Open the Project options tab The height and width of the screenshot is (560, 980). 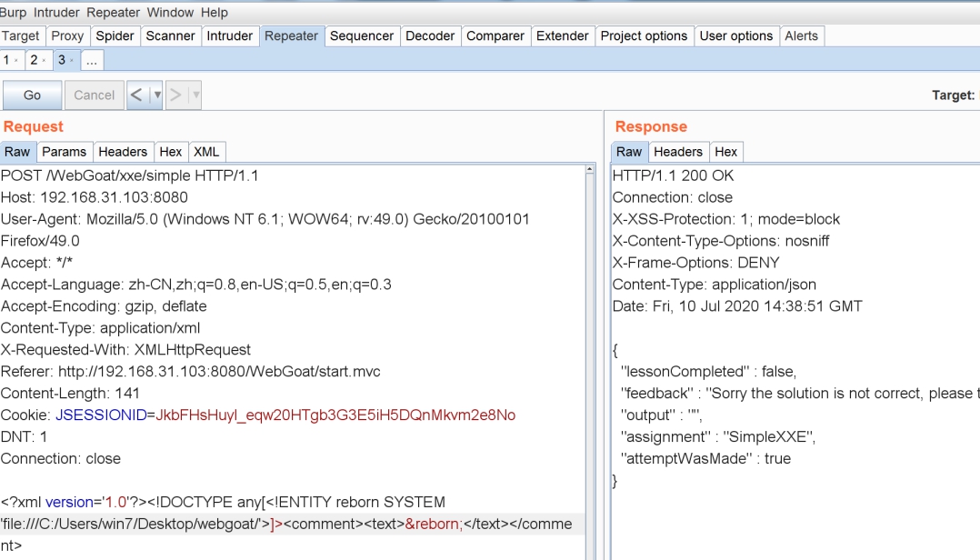coord(644,36)
